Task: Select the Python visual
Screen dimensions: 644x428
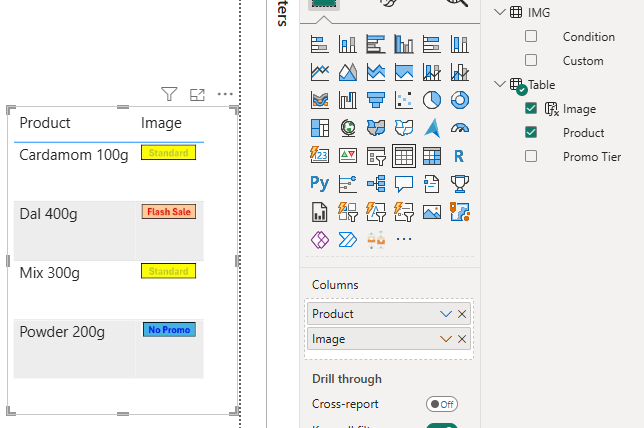Action: click(320, 184)
